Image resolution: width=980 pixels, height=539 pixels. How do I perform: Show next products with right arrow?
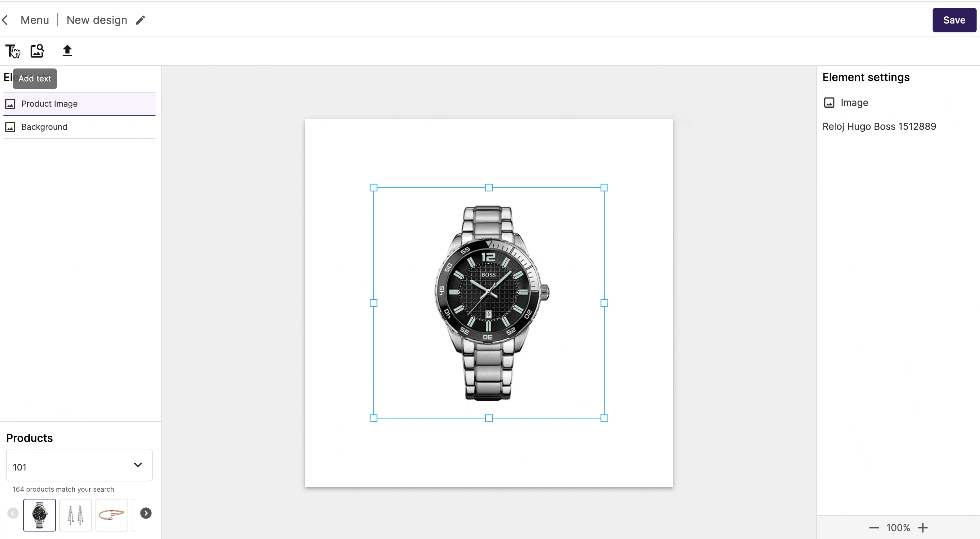(x=146, y=513)
